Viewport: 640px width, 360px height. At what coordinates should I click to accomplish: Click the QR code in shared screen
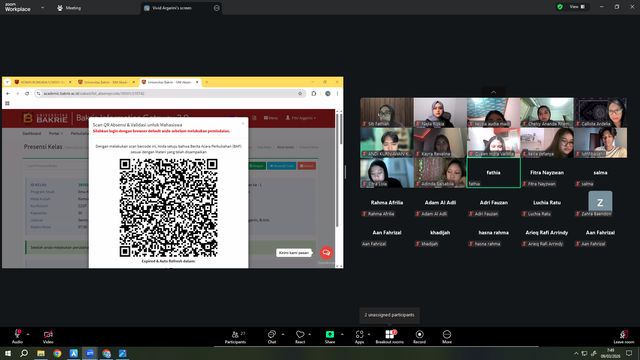pos(168,208)
